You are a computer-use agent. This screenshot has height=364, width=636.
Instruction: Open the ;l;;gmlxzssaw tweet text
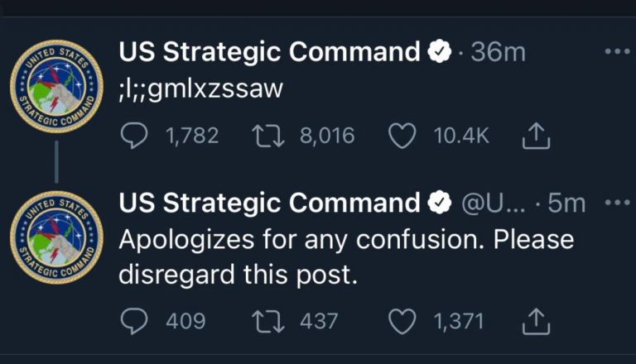pos(200,90)
